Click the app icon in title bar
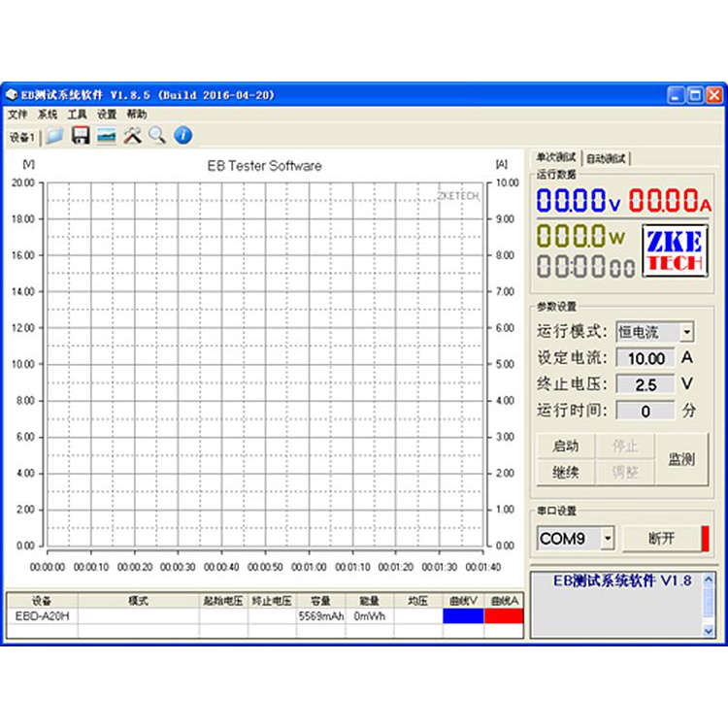728x728 pixels. coord(12,95)
